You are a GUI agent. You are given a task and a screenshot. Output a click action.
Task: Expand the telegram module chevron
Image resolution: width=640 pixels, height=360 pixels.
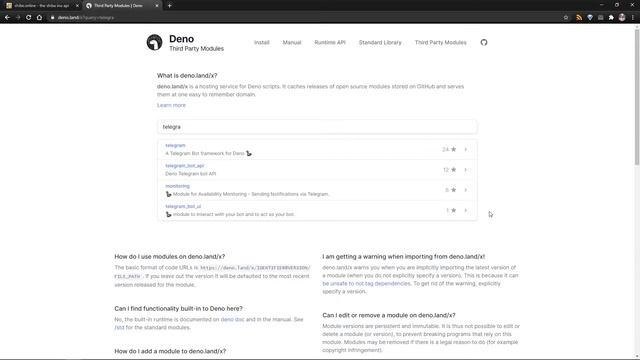pos(465,149)
